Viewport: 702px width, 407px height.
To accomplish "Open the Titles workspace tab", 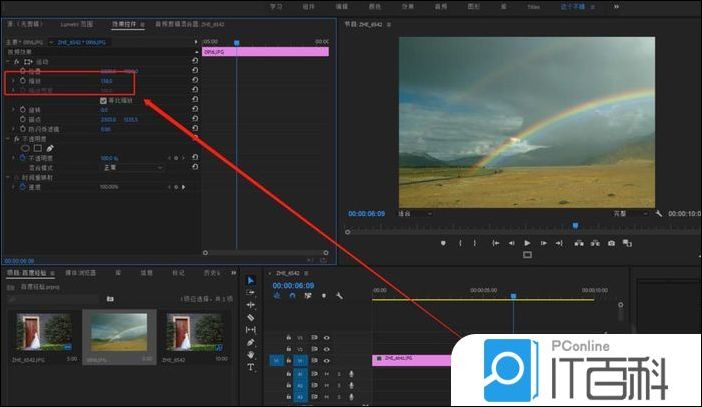I will (533, 6).
